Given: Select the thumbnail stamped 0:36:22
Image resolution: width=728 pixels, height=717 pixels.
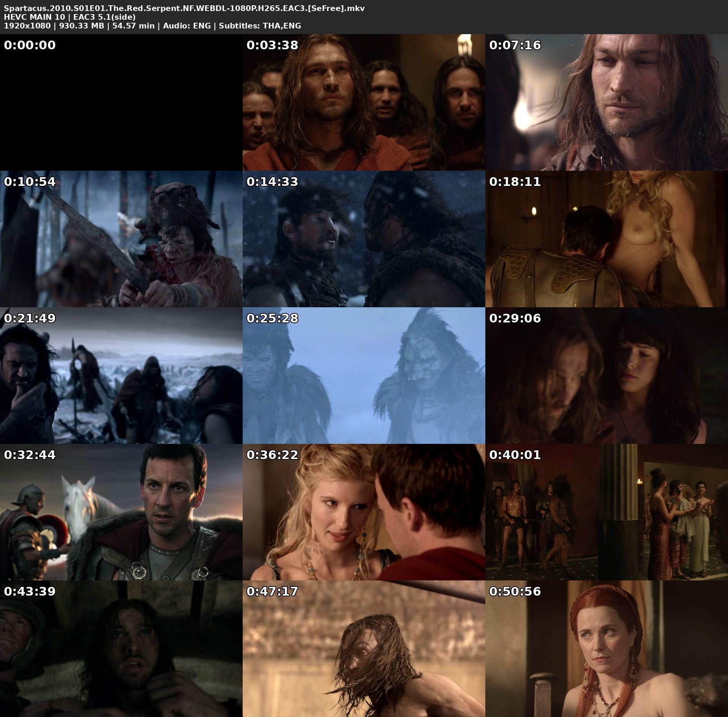Looking at the screenshot, I should [364, 512].
